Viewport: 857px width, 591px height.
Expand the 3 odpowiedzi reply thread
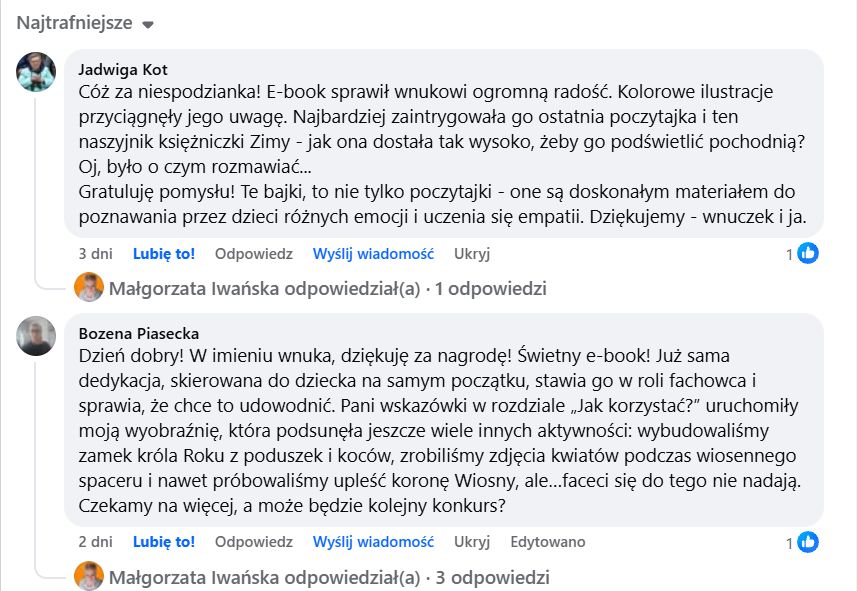pos(329,577)
